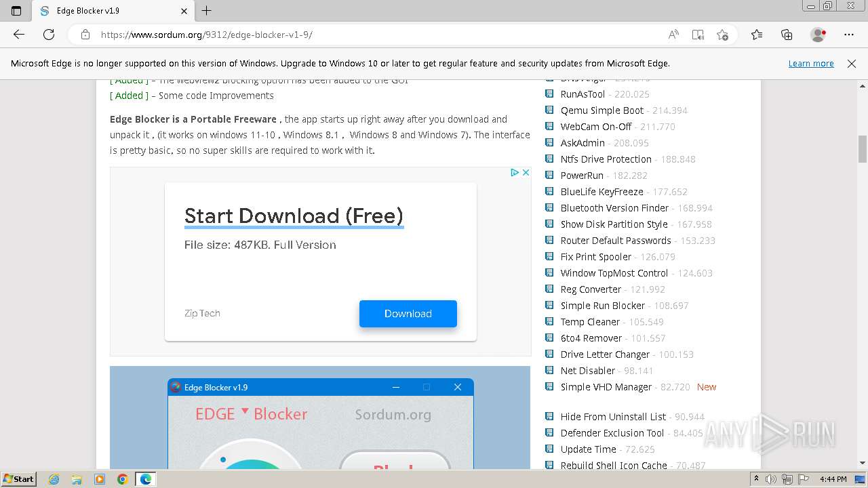Open BlueLife KeyFreeze link
Screen dimensions: 868x488
tap(602, 192)
